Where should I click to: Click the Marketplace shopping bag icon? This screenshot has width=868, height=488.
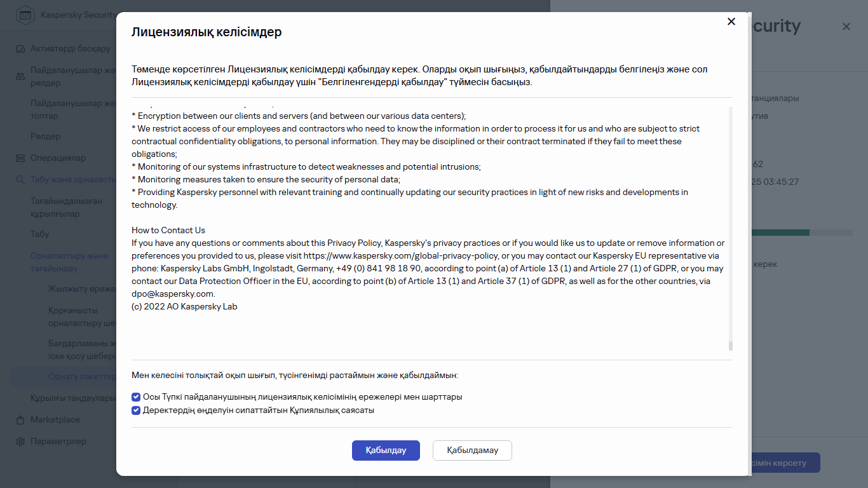click(x=20, y=420)
